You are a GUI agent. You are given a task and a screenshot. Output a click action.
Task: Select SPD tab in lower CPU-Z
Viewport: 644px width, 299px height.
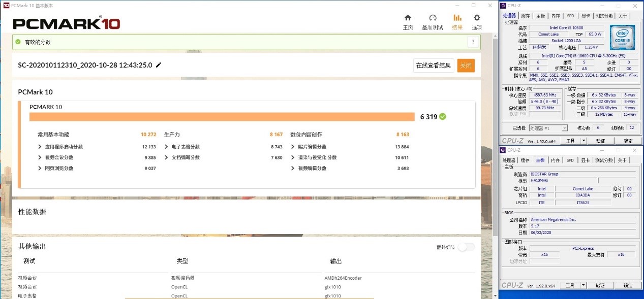(x=570, y=160)
